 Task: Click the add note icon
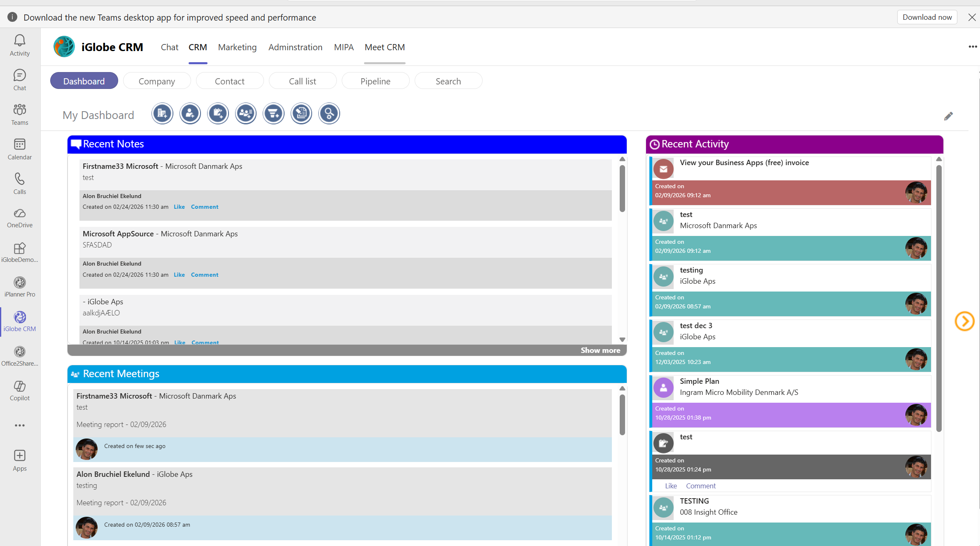pos(218,114)
